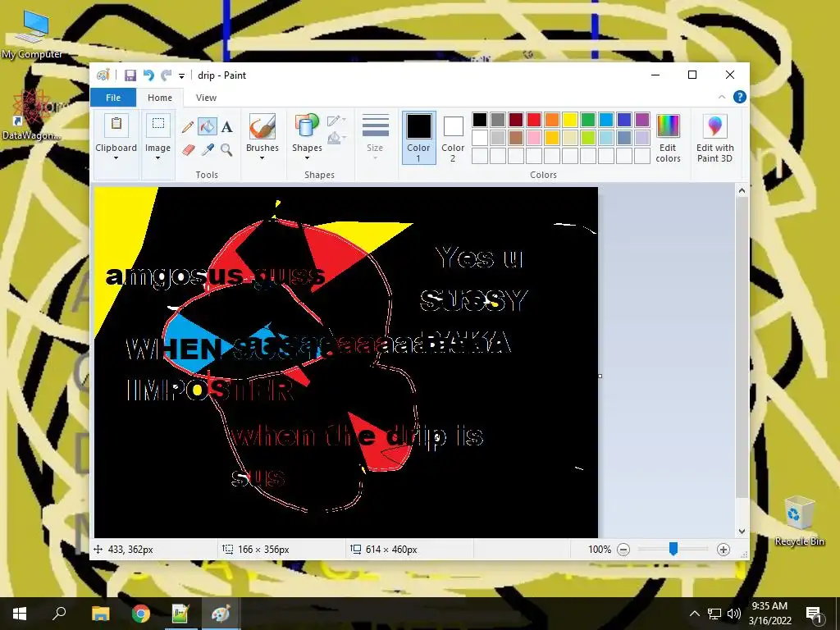Pick the yellow color swatch
This screenshot has height=630, width=840.
click(570, 120)
